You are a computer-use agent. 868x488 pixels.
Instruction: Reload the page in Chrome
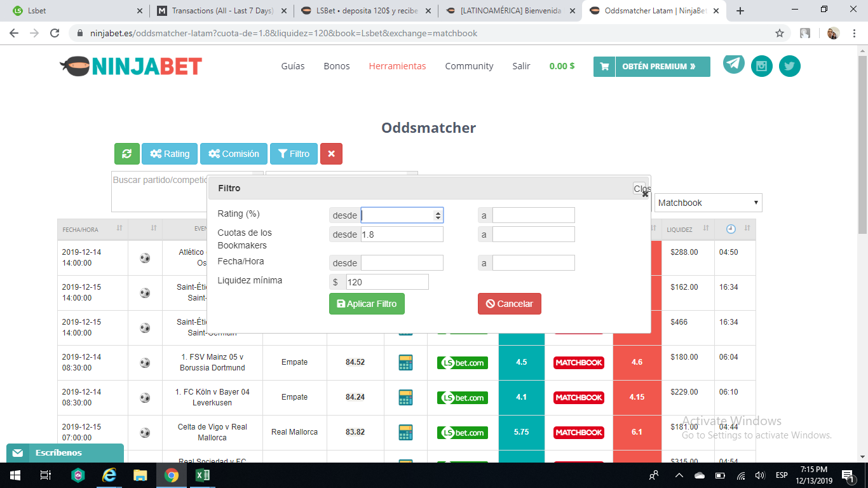coord(55,33)
